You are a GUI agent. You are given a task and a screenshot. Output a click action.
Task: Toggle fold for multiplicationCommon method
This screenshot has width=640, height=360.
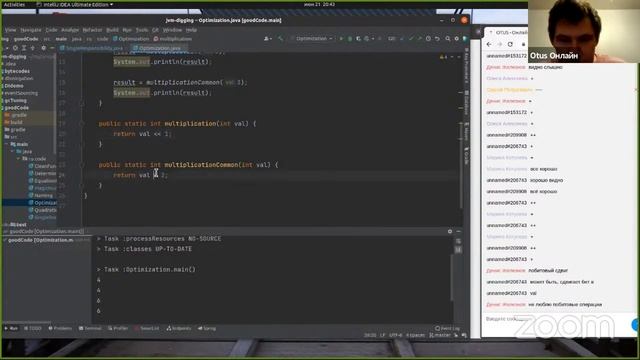coord(82,165)
